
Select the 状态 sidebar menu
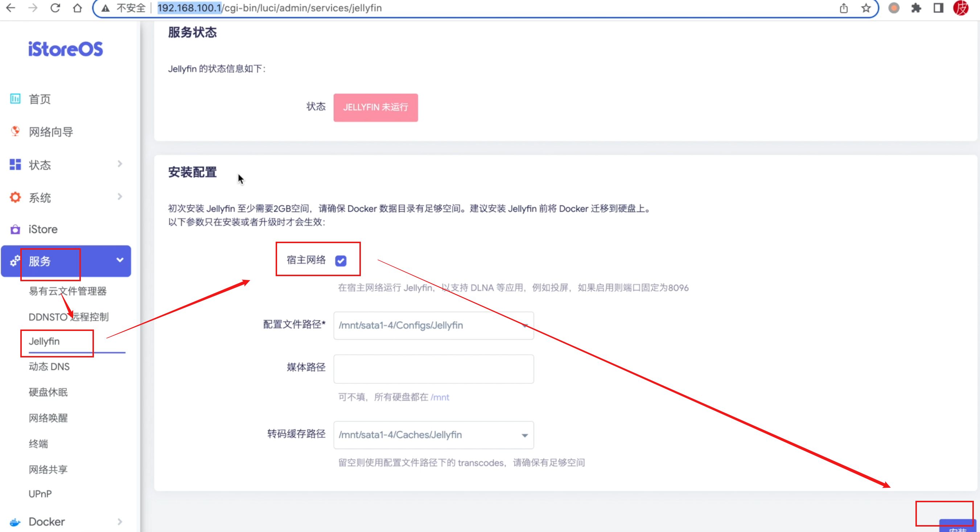[40, 165]
